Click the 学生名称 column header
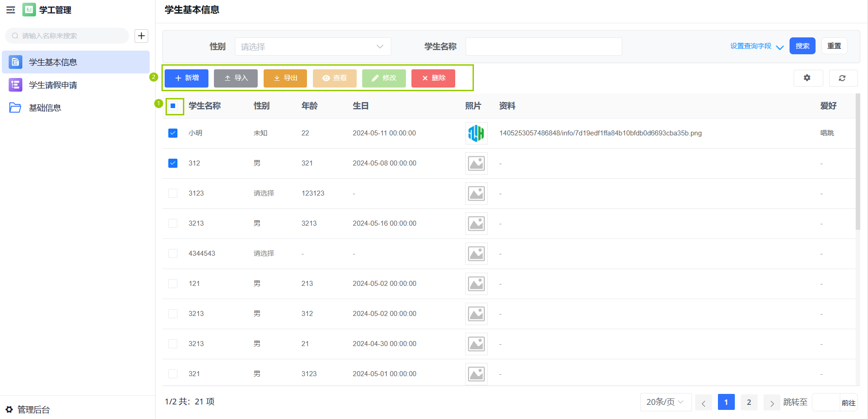The height and width of the screenshot is (419, 868). click(204, 106)
